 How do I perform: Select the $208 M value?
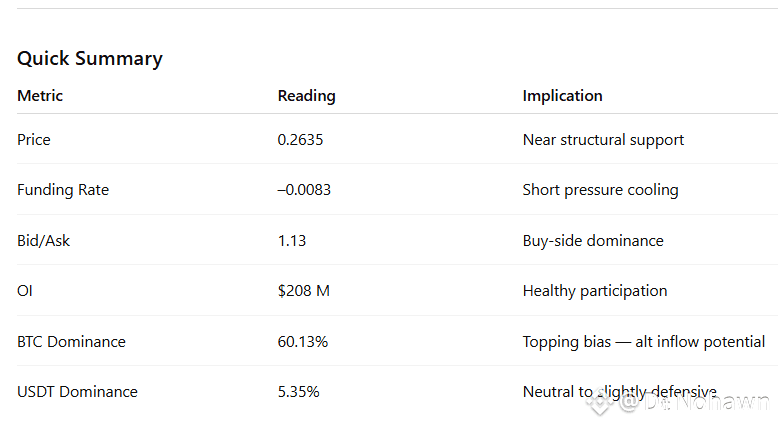pos(303,291)
